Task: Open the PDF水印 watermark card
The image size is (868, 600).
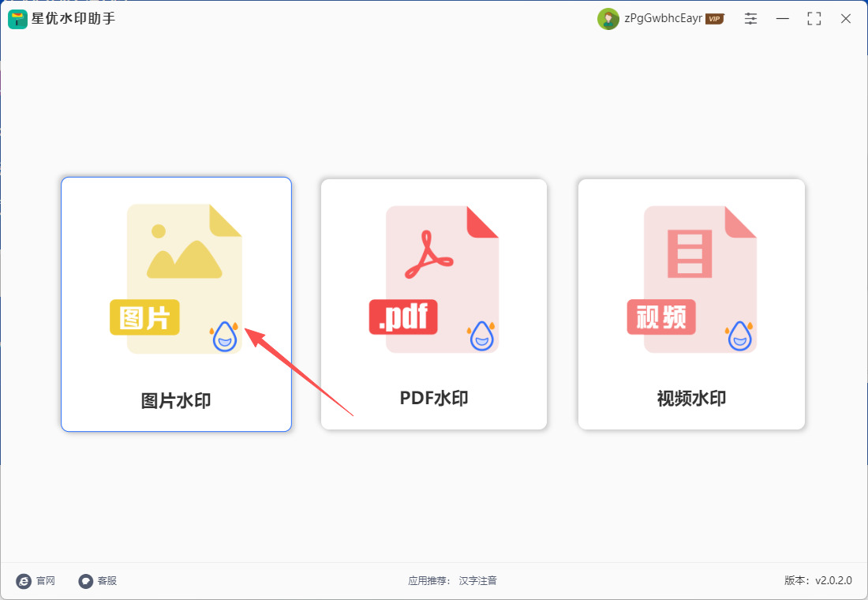Action: click(434, 304)
